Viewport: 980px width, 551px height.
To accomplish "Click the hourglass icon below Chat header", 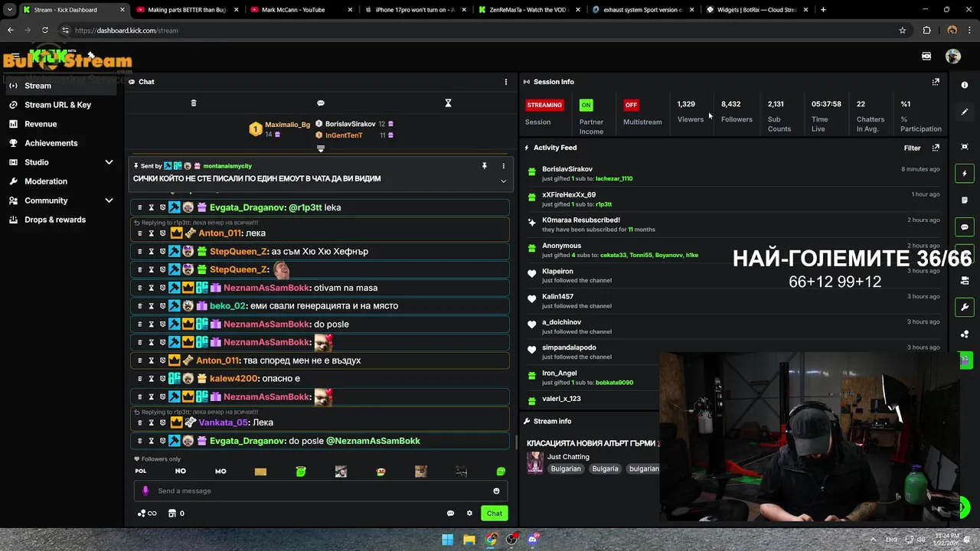I will (x=449, y=103).
